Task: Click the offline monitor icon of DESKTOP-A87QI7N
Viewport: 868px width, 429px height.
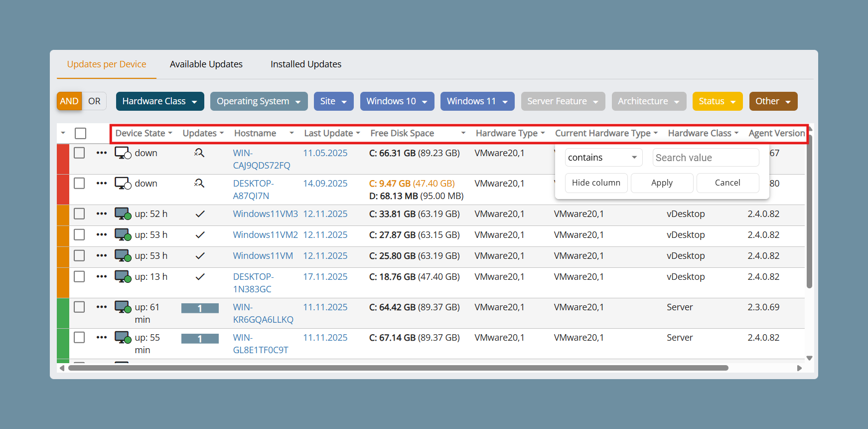Action: click(x=123, y=184)
